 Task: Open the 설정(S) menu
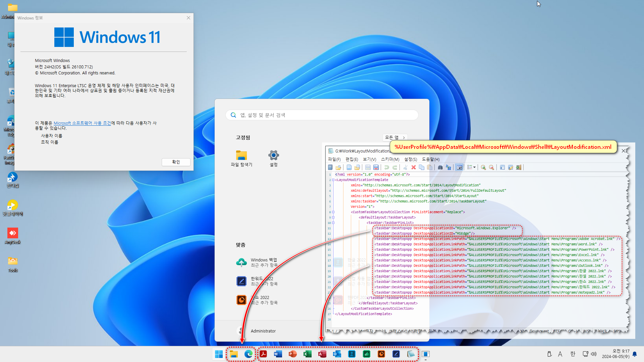pos(411,159)
